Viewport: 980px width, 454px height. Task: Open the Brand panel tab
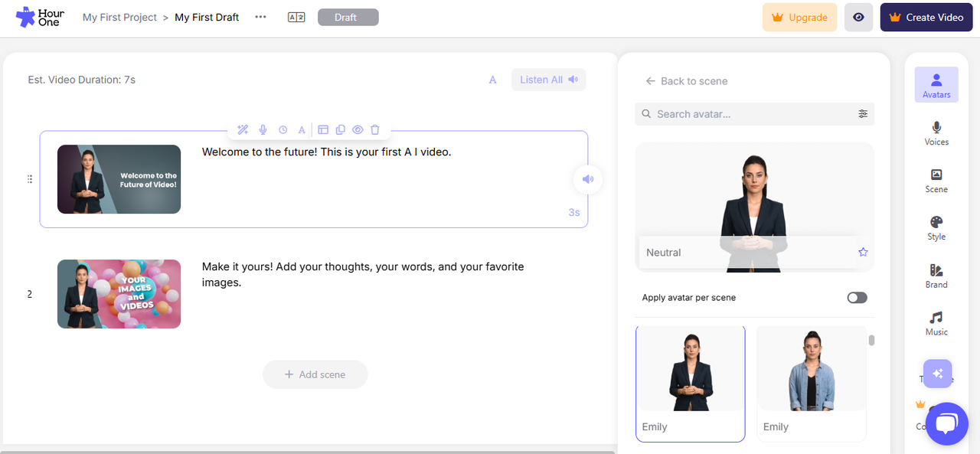pyautogui.click(x=936, y=276)
